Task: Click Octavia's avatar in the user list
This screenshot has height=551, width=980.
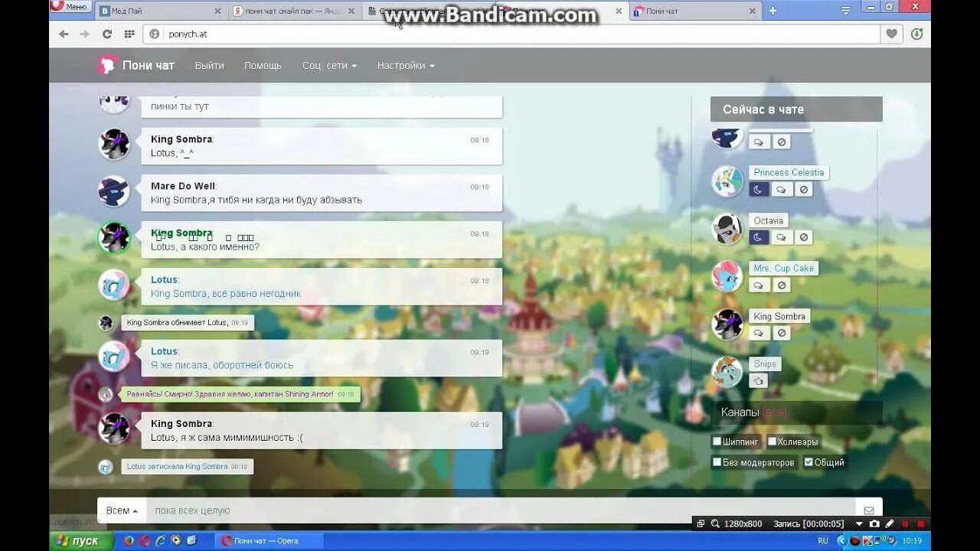Action: click(x=727, y=229)
